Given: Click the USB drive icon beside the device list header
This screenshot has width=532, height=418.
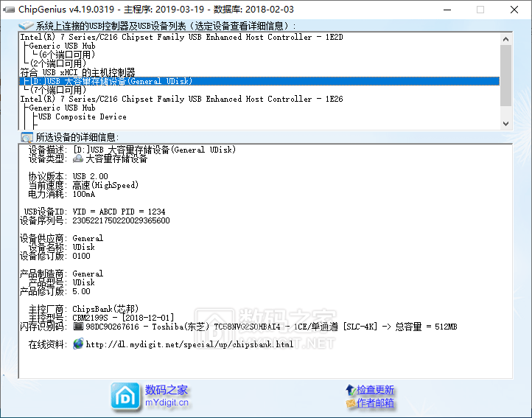Looking at the screenshot, I should [x=26, y=26].
